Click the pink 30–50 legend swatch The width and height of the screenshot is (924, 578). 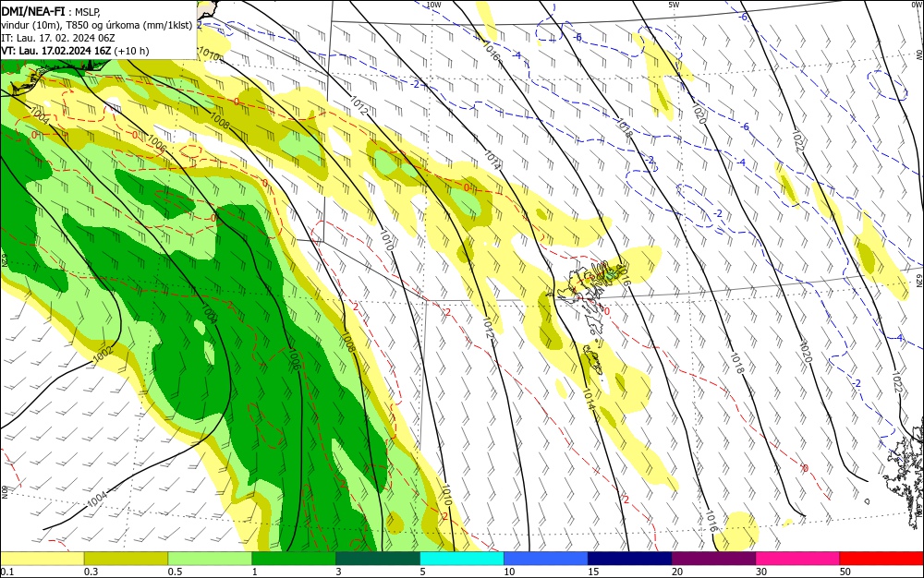click(x=797, y=559)
